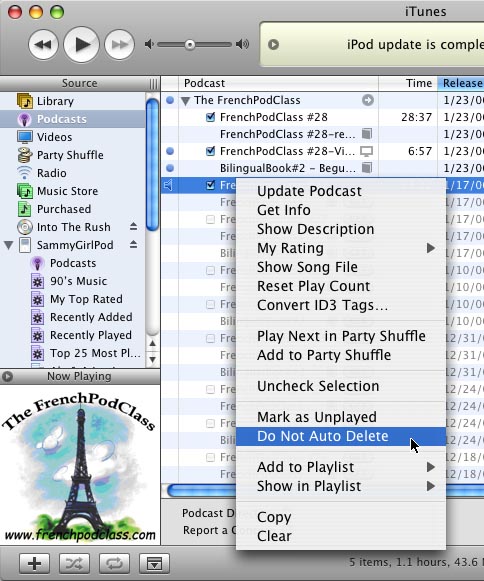
Task: Choose Clear from the context menu
Action: click(341, 536)
